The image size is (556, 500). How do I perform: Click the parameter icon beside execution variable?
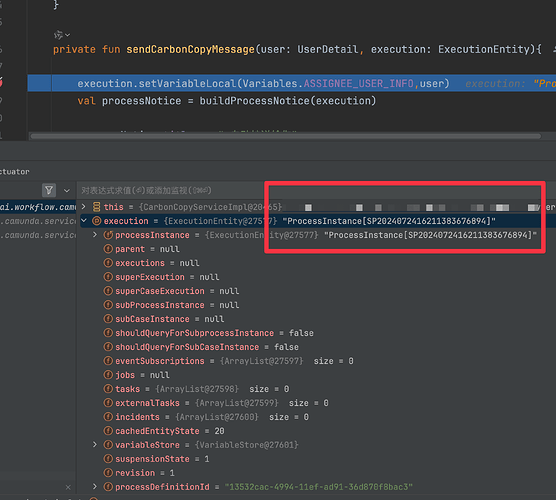96,221
